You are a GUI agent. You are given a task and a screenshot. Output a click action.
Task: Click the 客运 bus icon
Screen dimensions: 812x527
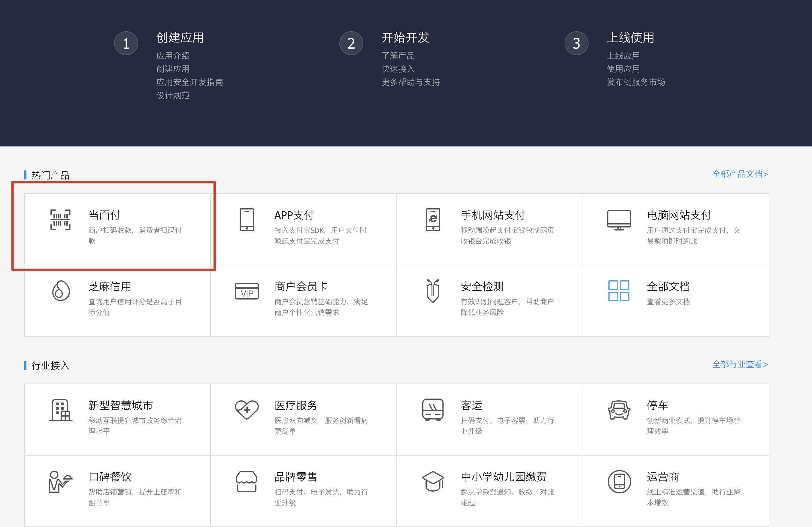coord(433,409)
